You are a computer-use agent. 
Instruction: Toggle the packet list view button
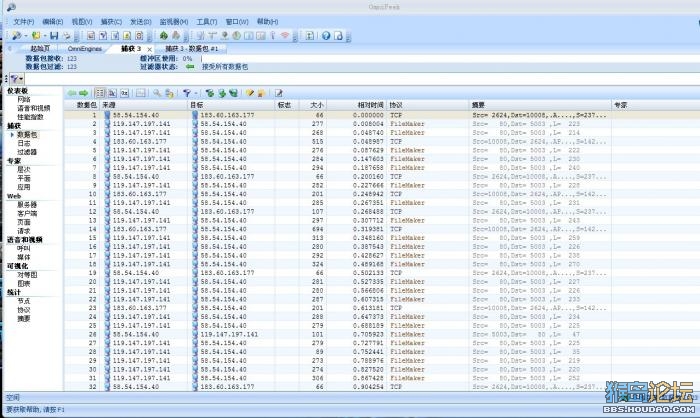(100, 93)
